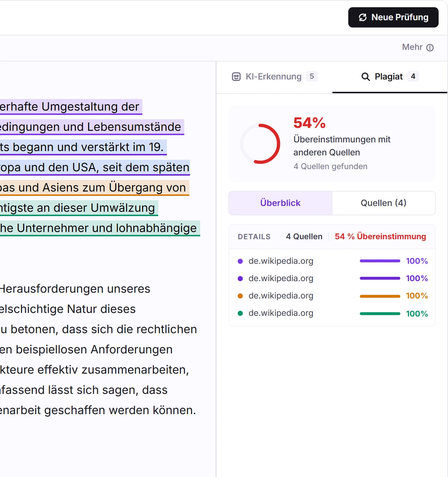Click highlighted text 'edingungen und Lebensumstände'

90,127
